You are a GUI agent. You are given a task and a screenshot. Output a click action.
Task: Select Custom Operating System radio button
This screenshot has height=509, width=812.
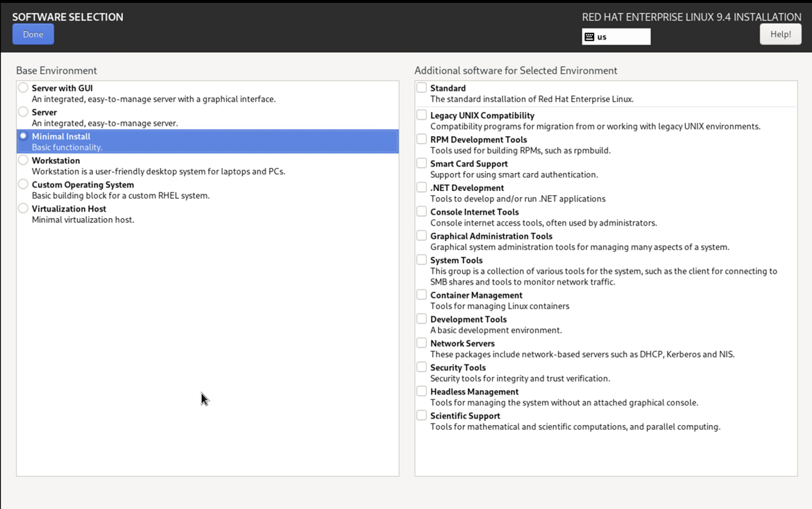coord(24,184)
